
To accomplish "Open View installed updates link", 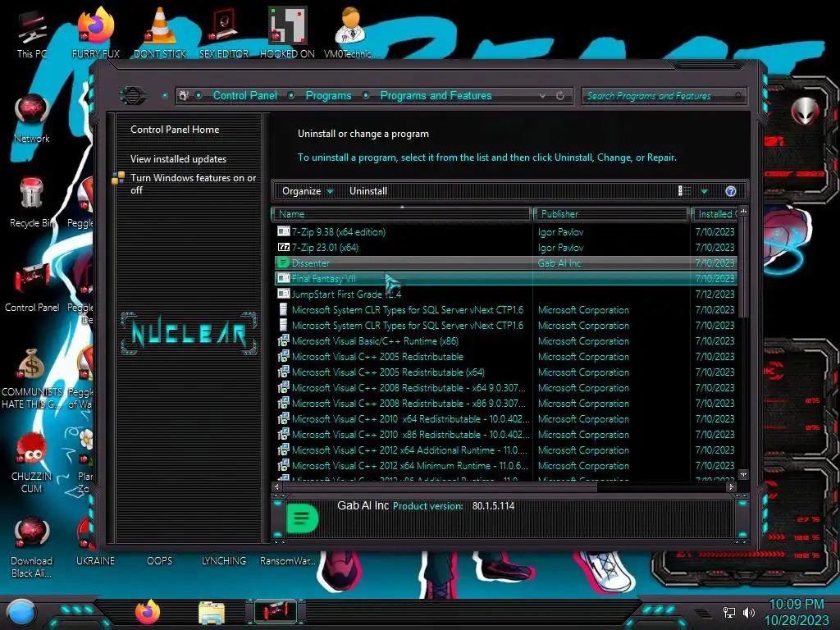I will click(178, 159).
